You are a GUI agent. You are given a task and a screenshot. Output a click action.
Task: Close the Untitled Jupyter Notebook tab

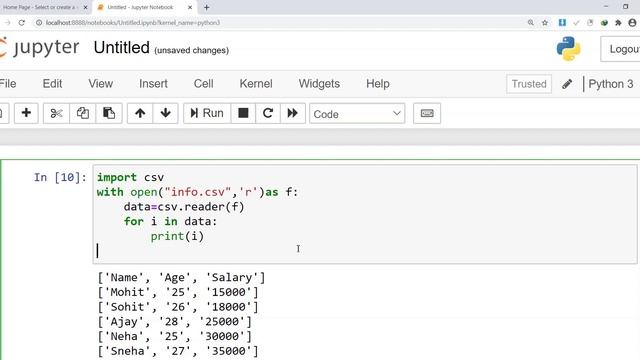(190, 7)
